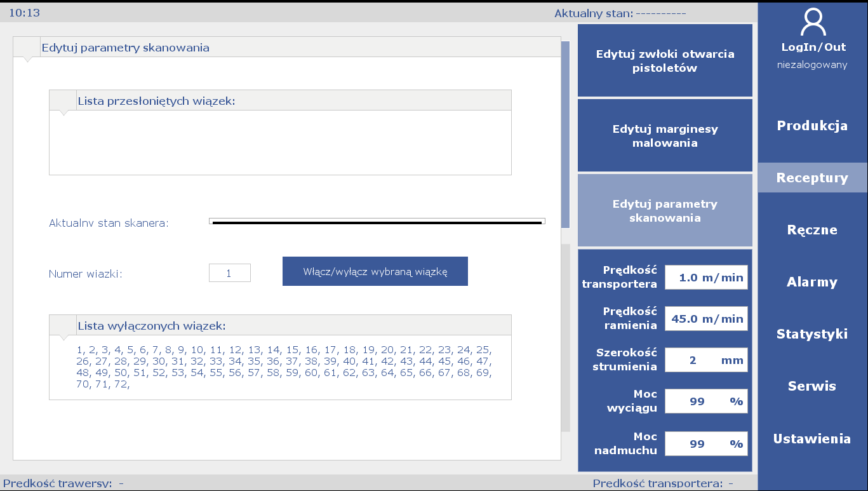Screen dimensions: 868x491
Task: Click Włącz/wyłącz wybraną wiązkę button
Action: click(375, 271)
